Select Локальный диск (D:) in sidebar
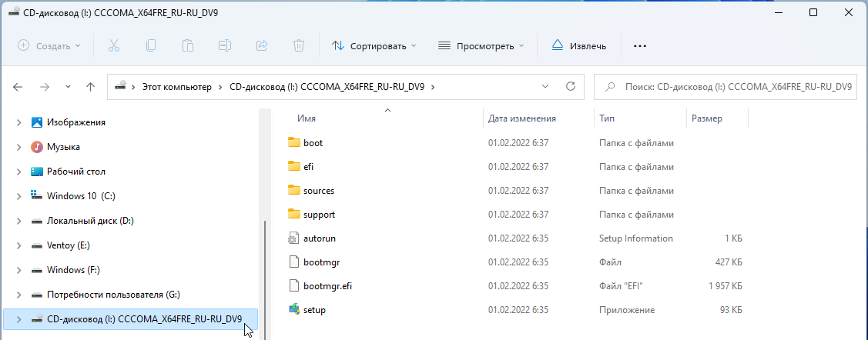The image size is (868, 340). point(90,221)
